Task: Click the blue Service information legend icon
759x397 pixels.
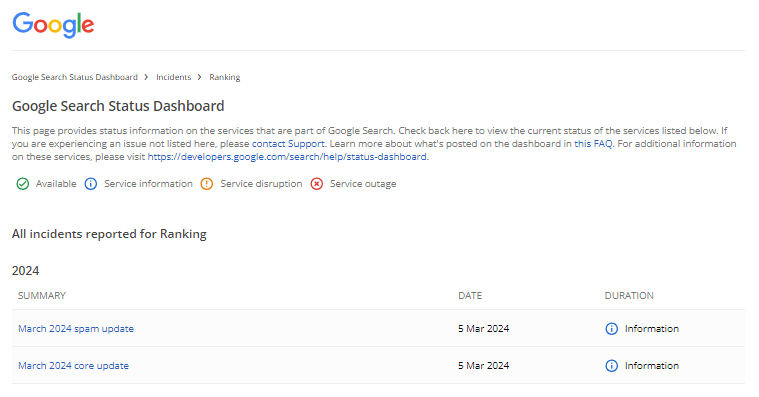Action: 91,184
